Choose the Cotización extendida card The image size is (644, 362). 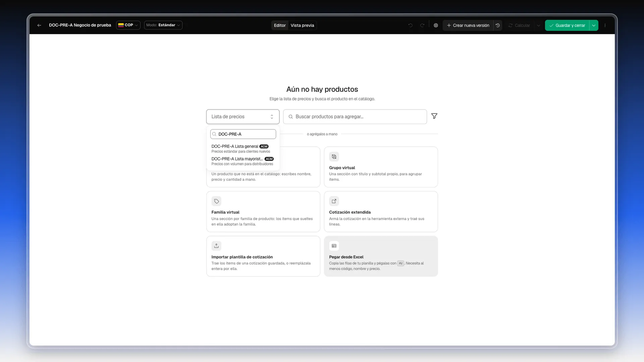[381, 212]
